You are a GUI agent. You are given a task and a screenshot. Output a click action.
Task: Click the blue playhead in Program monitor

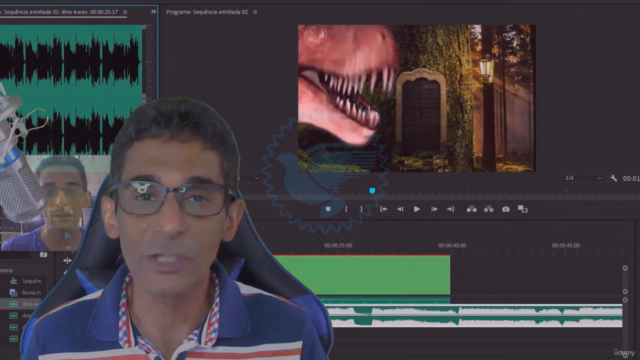[372, 191]
